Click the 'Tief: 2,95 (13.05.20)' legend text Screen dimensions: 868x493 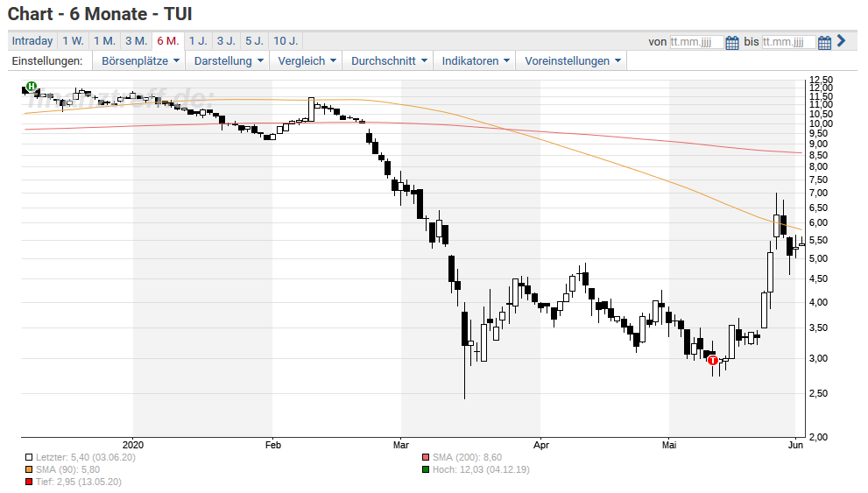79,482
